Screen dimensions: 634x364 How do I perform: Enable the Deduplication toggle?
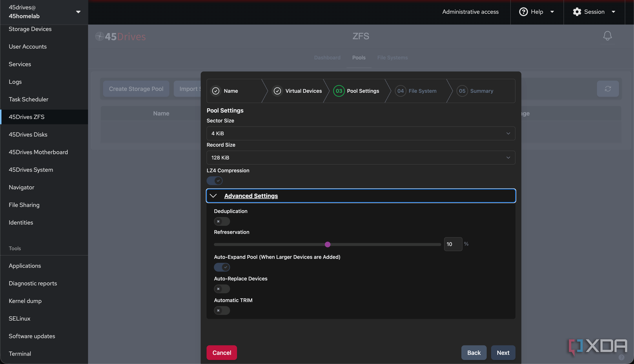222,221
